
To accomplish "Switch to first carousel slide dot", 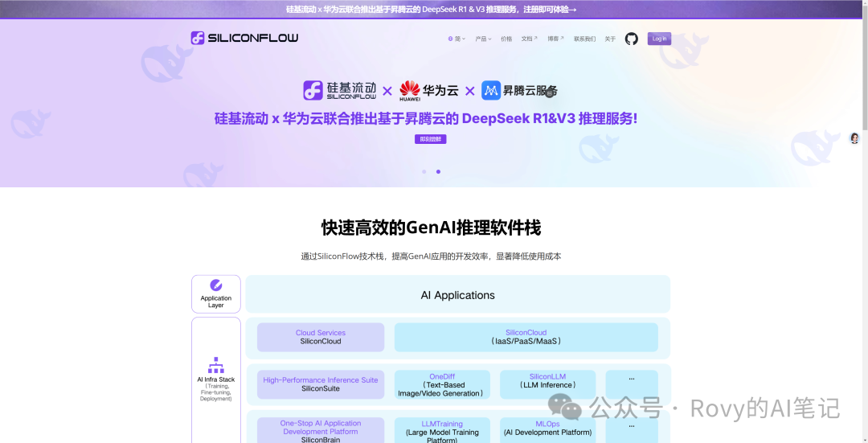I will click(424, 172).
